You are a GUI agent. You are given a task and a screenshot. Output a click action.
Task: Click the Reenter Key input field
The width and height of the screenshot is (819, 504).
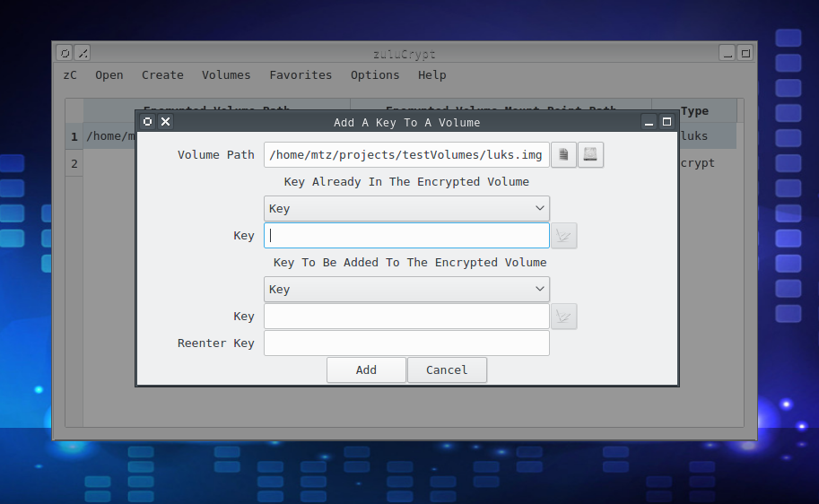[x=406, y=343]
